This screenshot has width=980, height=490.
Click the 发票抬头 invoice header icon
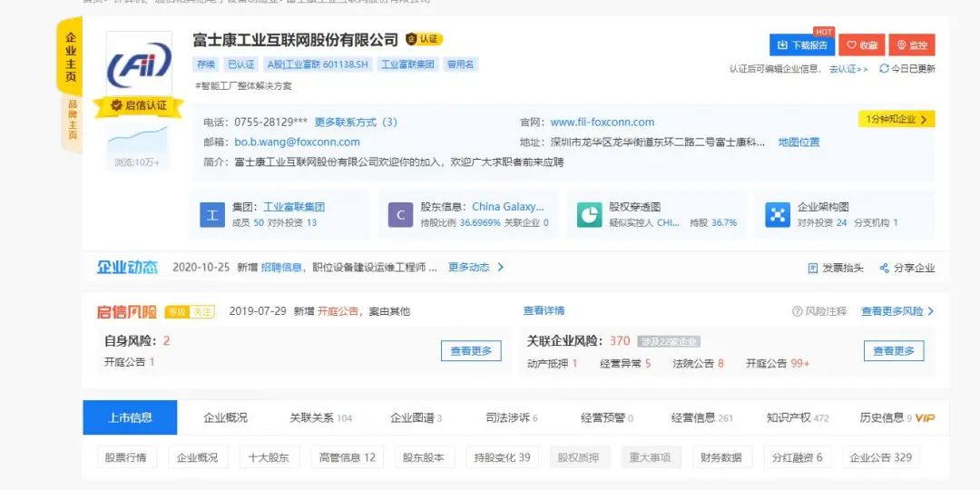[x=813, y=269]
